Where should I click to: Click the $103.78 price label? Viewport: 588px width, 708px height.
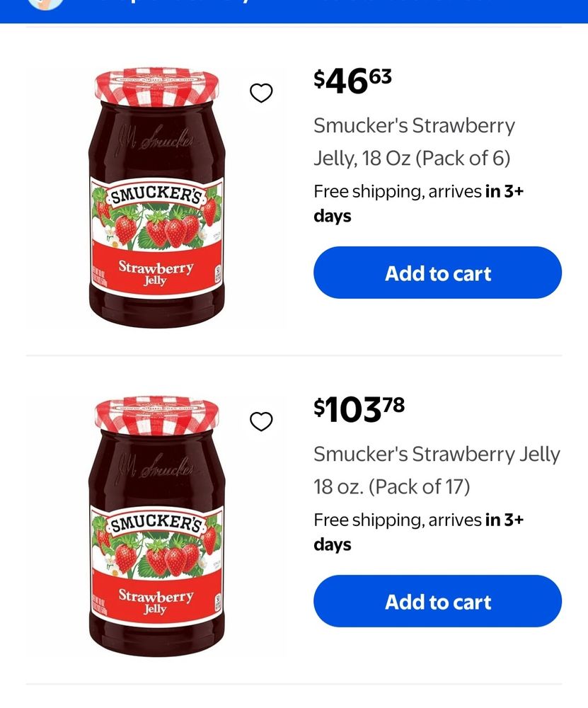click(x=358, y=409)
